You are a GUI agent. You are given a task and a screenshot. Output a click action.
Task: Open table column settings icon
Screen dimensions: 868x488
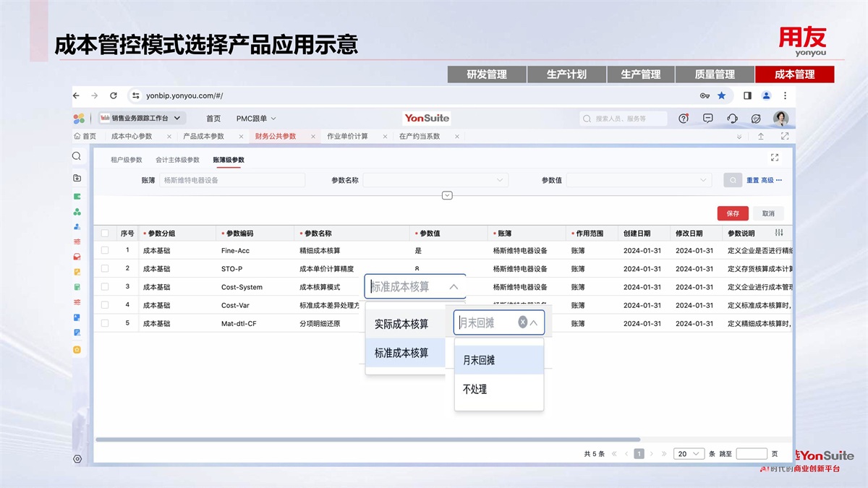(x=779, y=233)
